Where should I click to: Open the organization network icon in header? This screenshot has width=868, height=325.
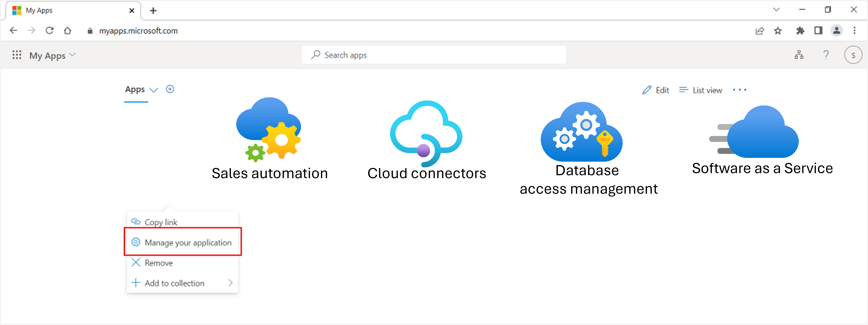pyautogui.click(x=799, y=55)
